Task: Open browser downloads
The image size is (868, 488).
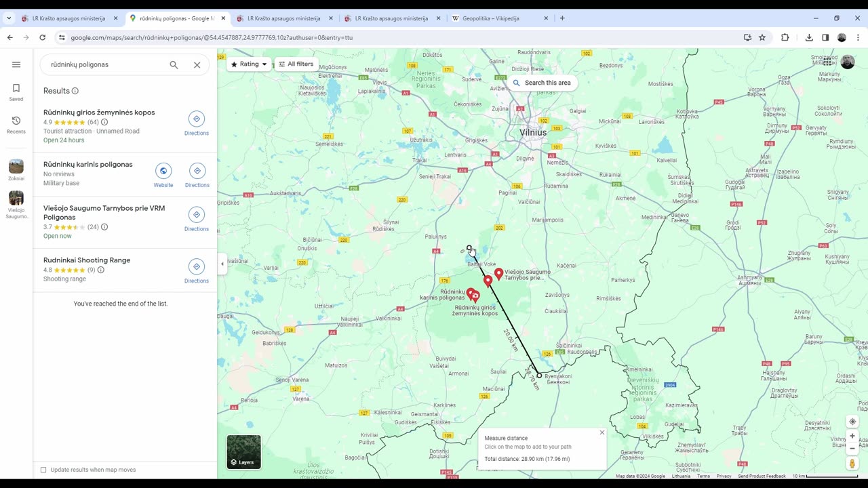Action: (x=809, y=37)
